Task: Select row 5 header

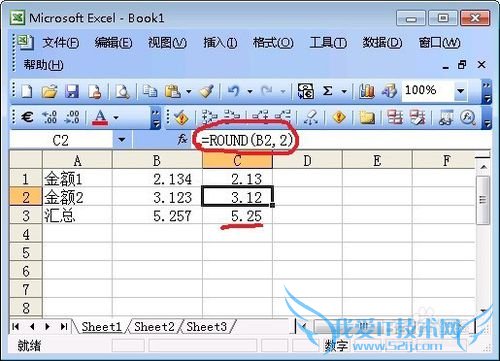Action: point(26,252)
